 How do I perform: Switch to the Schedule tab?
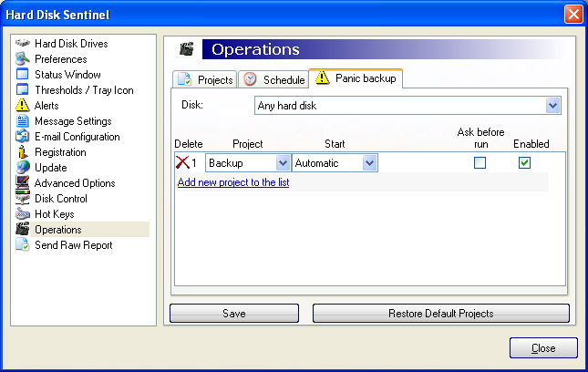[273, 79]
